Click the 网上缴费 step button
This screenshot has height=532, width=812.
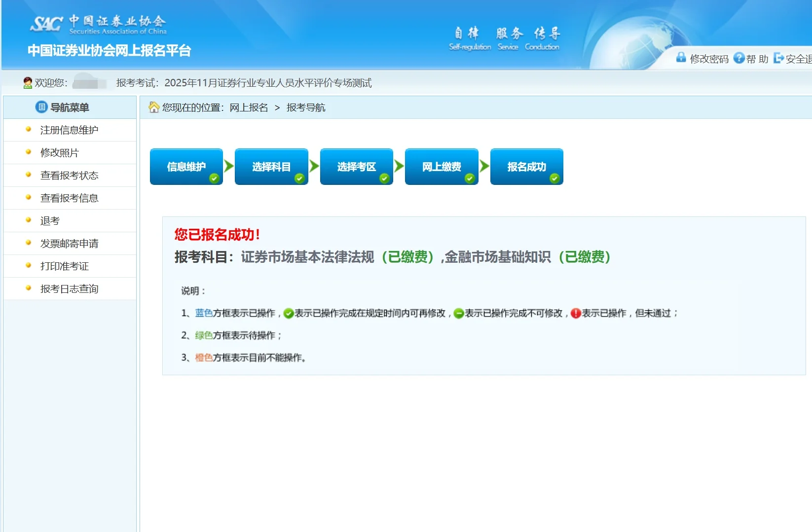pos(441,167)
